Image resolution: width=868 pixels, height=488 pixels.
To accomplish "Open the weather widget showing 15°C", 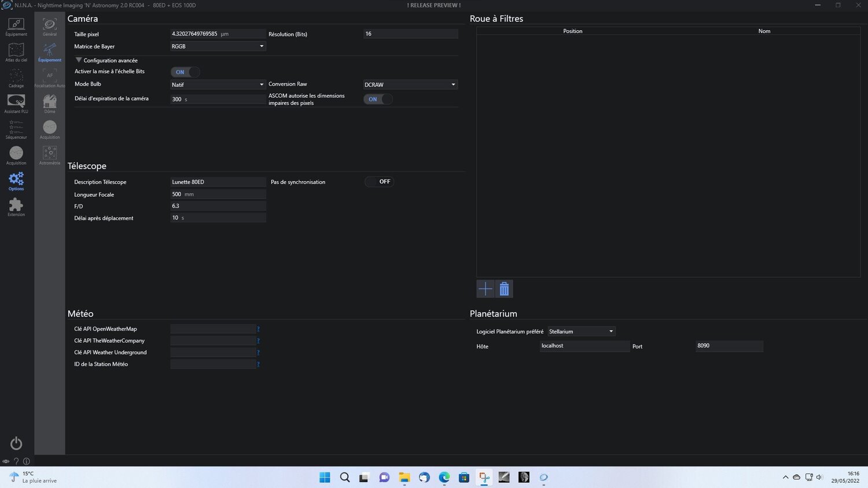I will tap(34, 478).
